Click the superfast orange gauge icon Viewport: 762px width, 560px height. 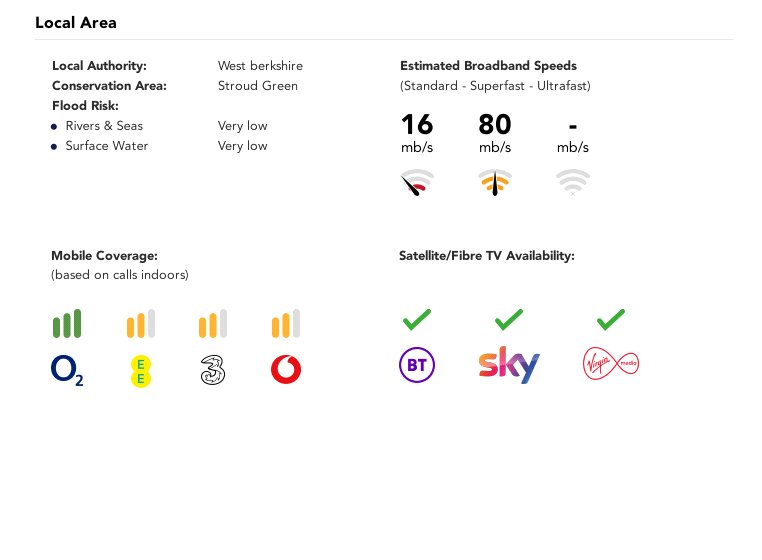[495, 182]
